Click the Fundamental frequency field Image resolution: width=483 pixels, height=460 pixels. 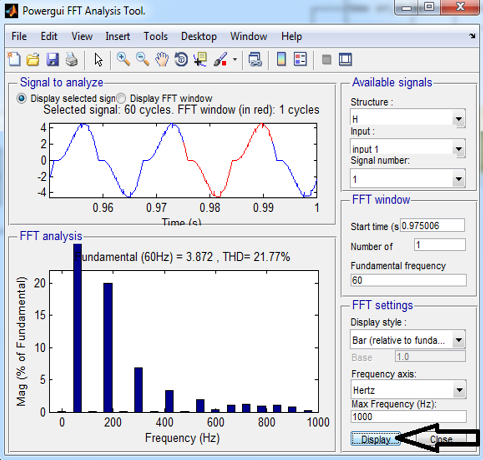coord(408,280)
